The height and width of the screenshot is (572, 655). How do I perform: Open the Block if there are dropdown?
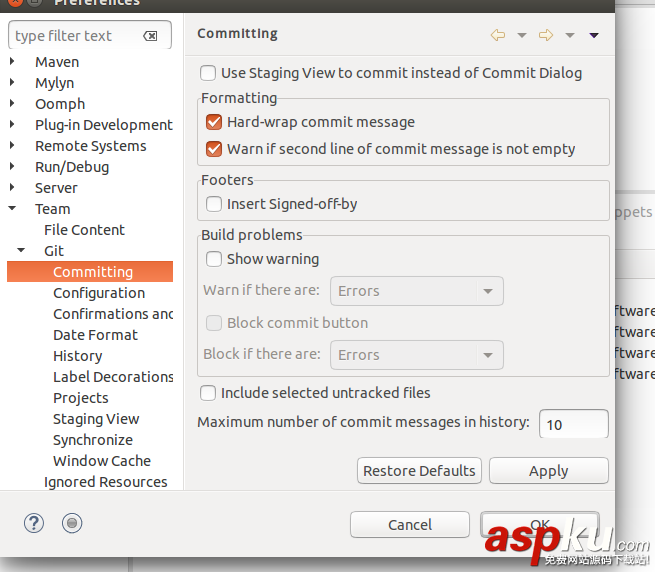416,355
